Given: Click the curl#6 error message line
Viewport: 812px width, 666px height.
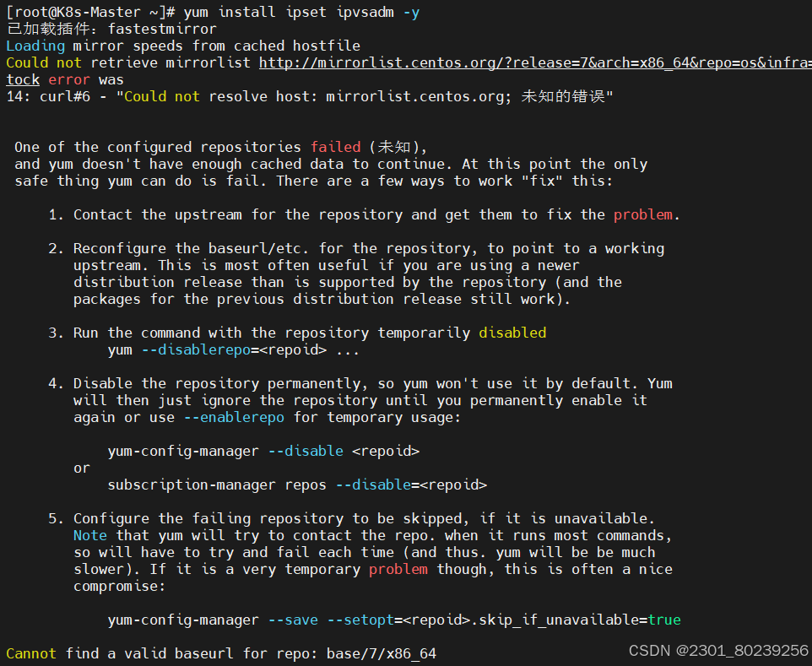Looking at the screenshot, I should [310, 96].
